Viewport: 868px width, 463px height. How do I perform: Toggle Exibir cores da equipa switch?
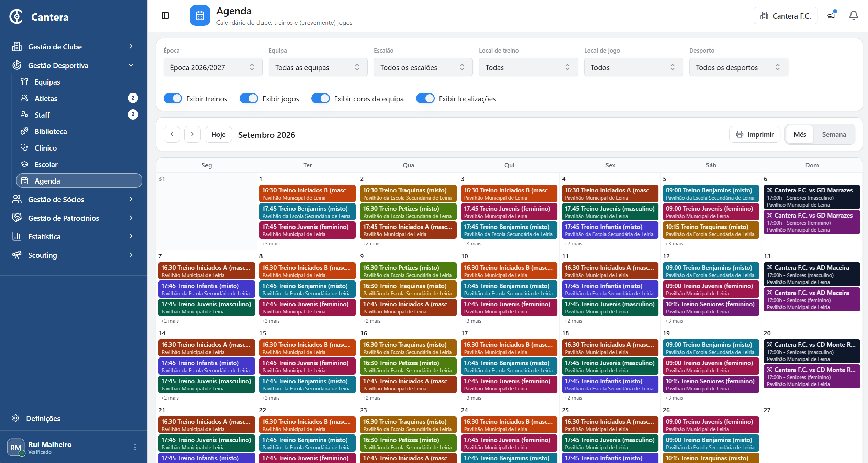[321, 99]
